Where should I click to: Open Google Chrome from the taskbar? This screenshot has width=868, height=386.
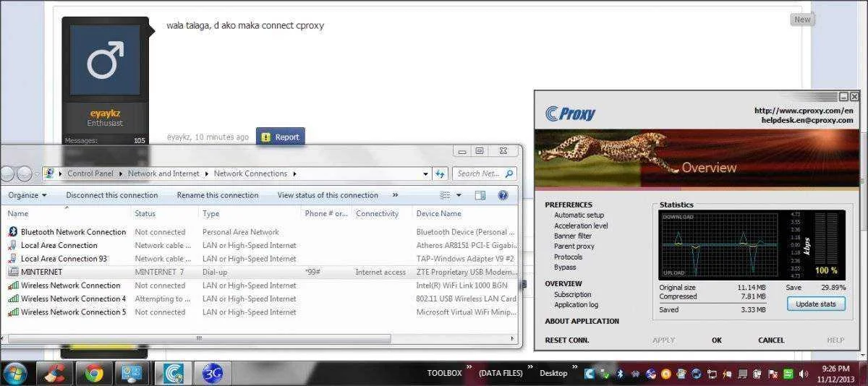click(x=93, y=374)
